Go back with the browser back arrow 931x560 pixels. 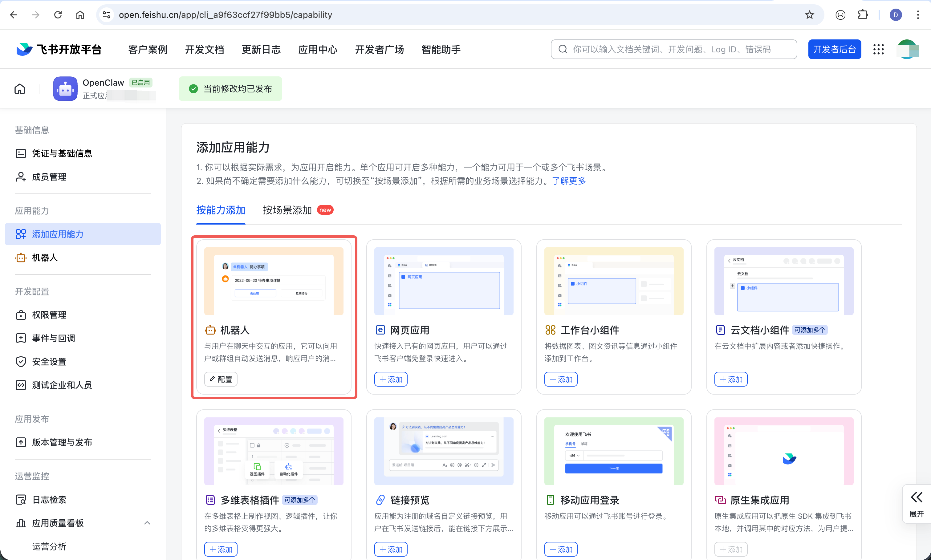tap(14, 15)
